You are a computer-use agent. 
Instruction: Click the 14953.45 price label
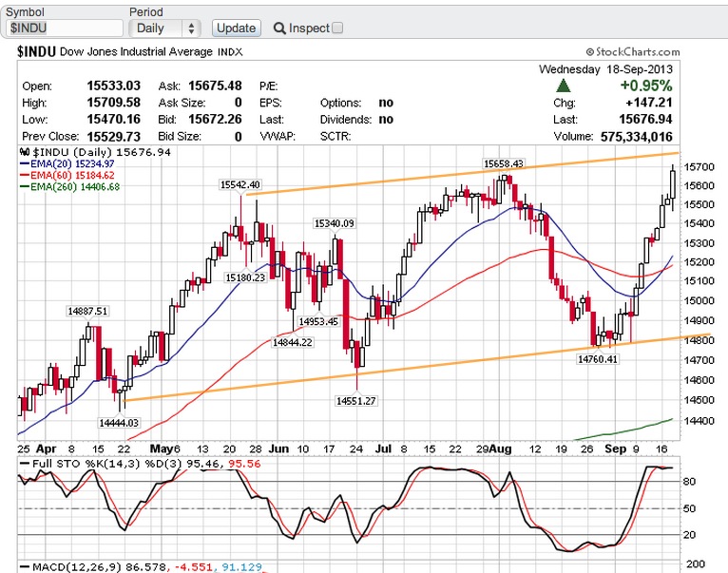(318, 321)
